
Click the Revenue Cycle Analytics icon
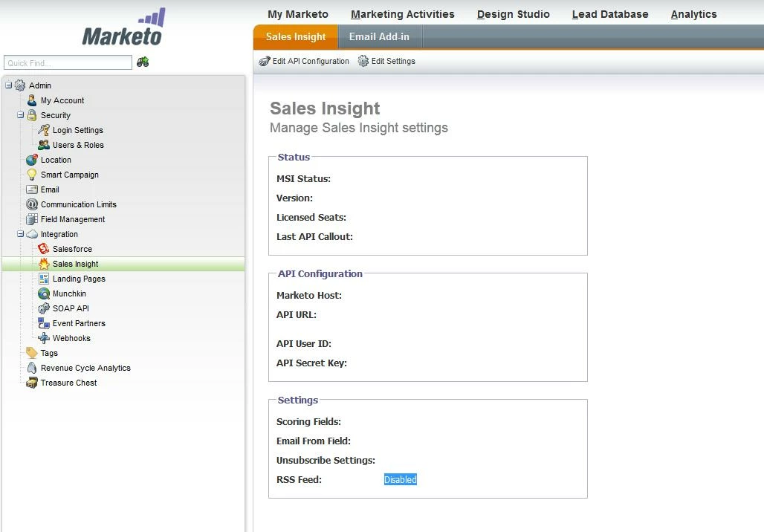click(32, 368)
